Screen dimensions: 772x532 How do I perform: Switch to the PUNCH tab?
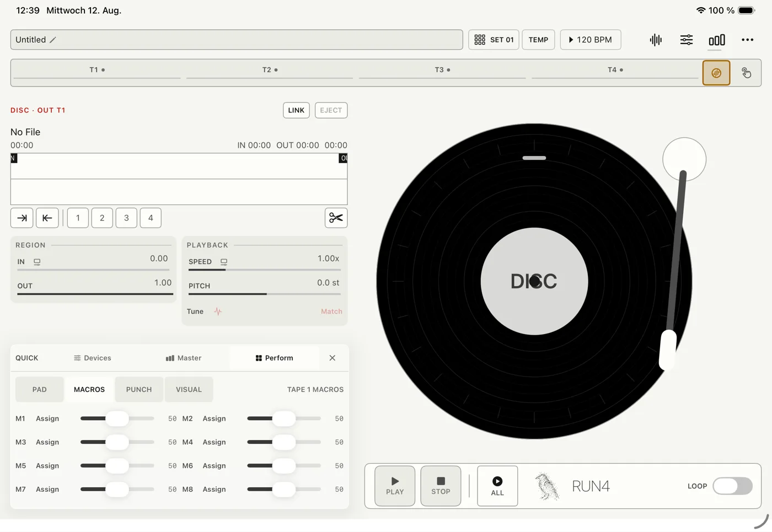(139, 389)
